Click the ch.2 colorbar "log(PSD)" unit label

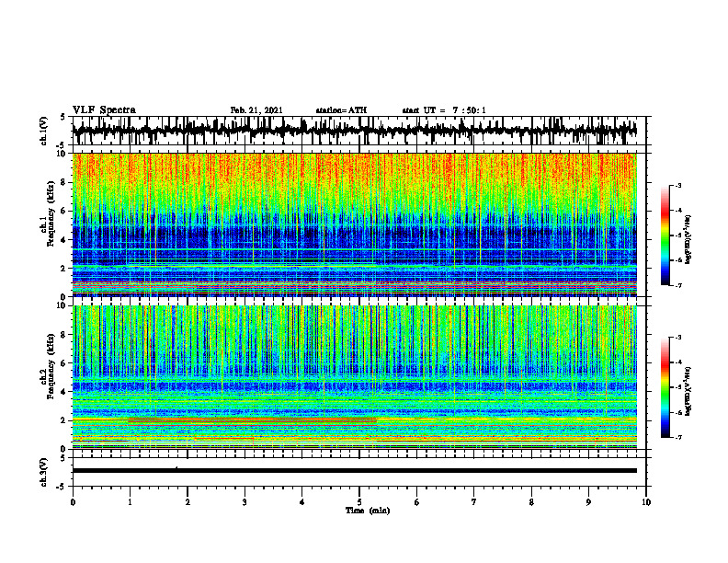(688, 390)
